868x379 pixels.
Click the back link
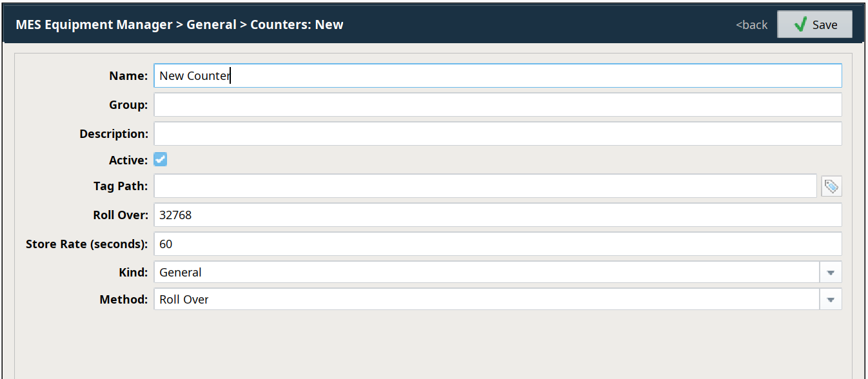tap(751, 24)
